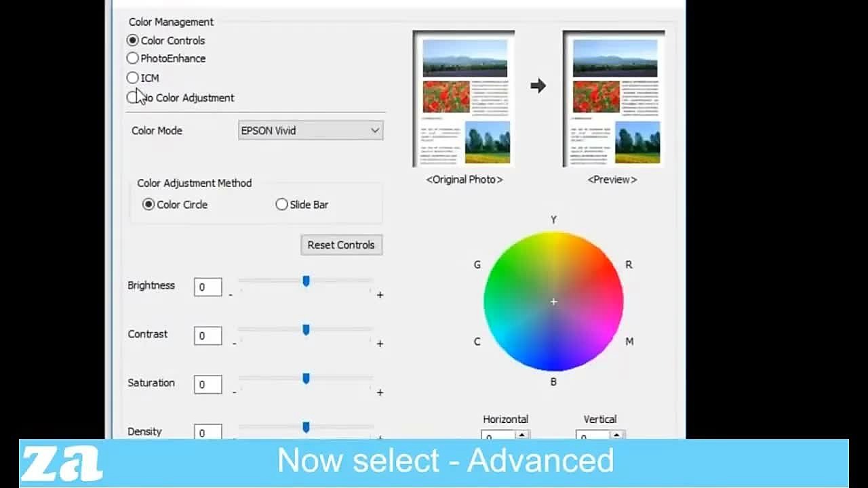Focus the Contrast value field
Viewport: 868px width, 488px height.
point(208,335)
